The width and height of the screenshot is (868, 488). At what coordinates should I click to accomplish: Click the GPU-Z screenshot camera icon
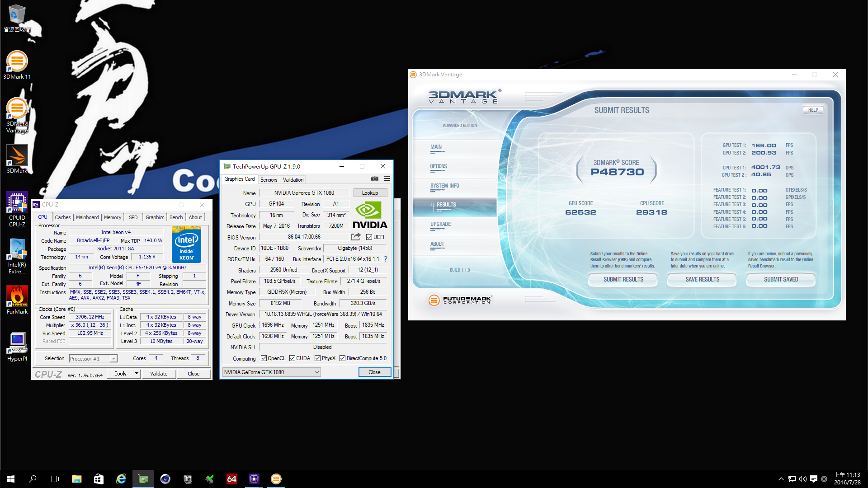click(375, 179)
